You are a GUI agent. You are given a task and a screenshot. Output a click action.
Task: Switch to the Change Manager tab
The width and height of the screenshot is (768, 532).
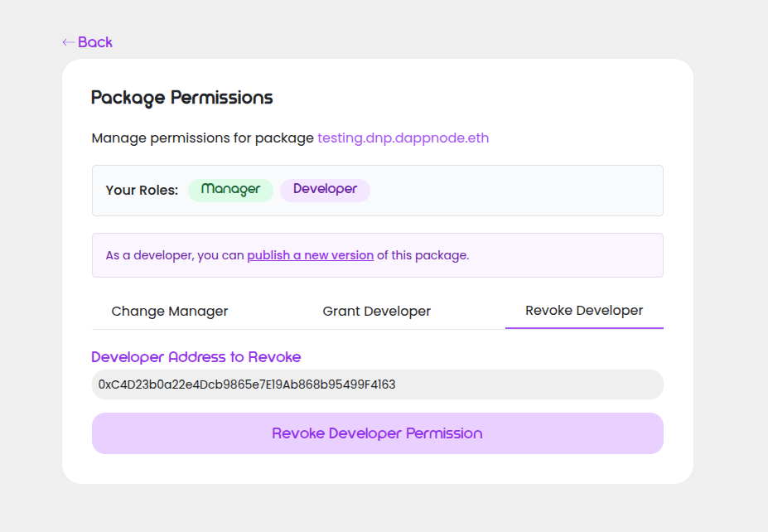169,311
